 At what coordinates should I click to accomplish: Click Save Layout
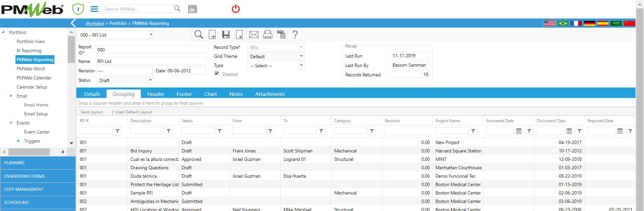(92, 112)
